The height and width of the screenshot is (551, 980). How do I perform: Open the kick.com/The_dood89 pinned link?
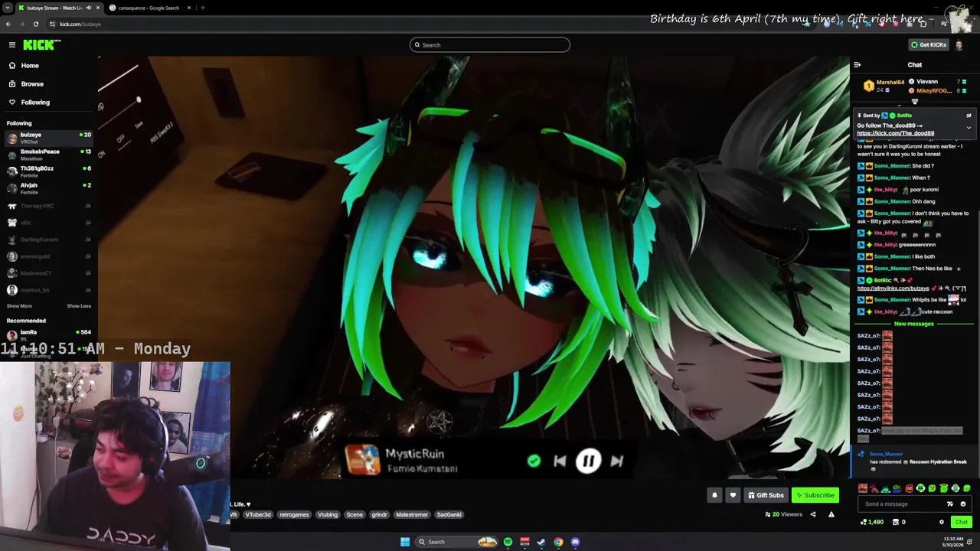[x=895, y=133]
